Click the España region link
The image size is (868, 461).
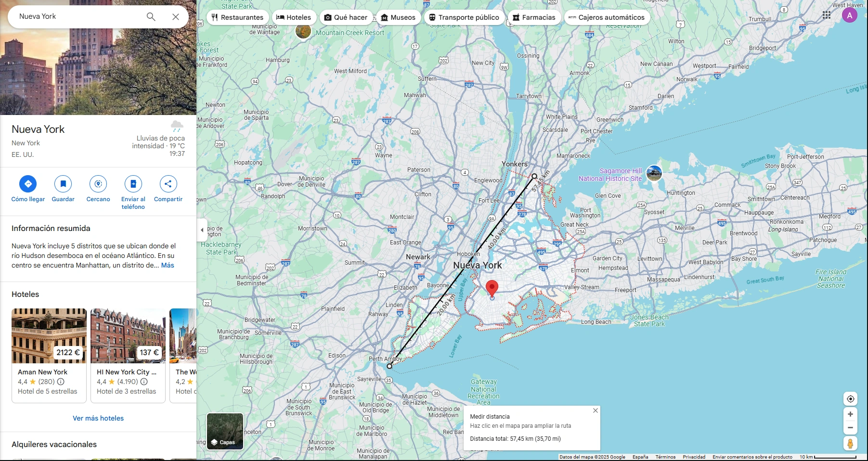[640, 457]
